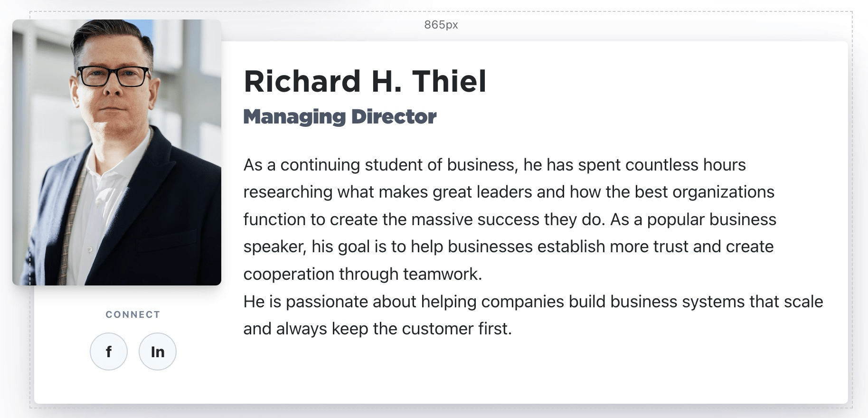Viewport: 868px width, 418px height.
Task: Click Richard's profile photo
Action: [x=117, y=152]
